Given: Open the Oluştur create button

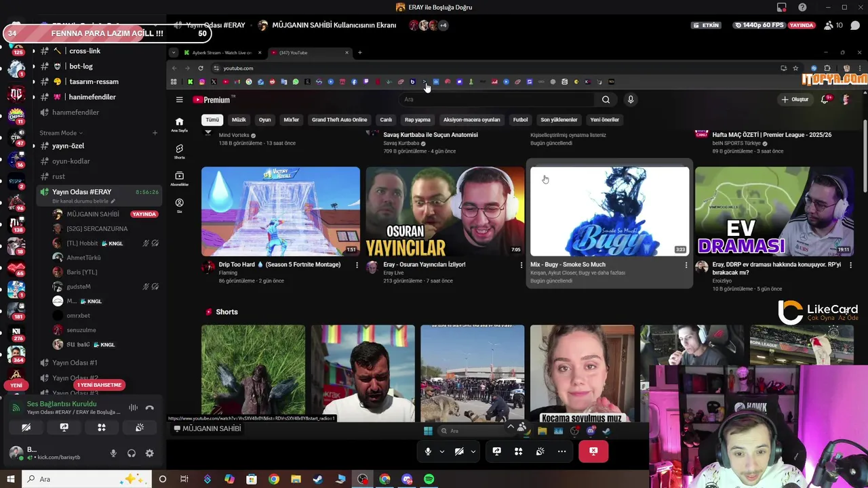Looking at the screenshot, I should [x=795, y=100].
